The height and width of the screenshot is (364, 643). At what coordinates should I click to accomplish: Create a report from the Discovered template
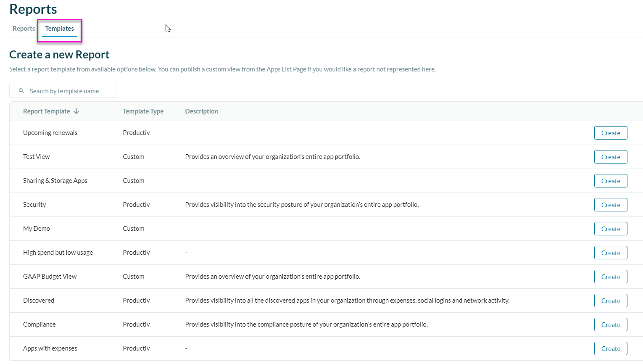point(611,300)
